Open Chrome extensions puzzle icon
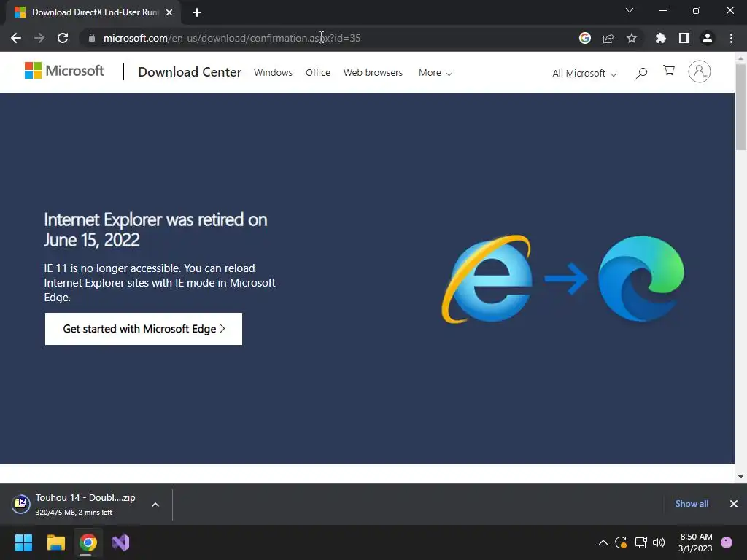 (661, 38)
